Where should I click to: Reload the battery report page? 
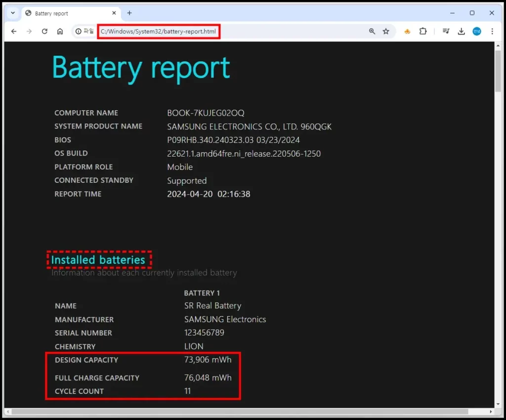[x=44, y=31]
